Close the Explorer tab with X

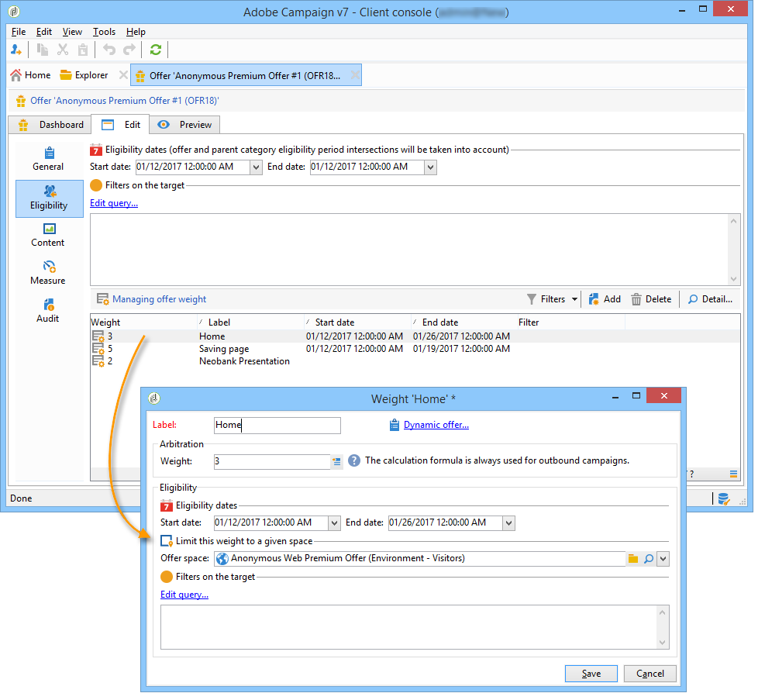(123, 75)
